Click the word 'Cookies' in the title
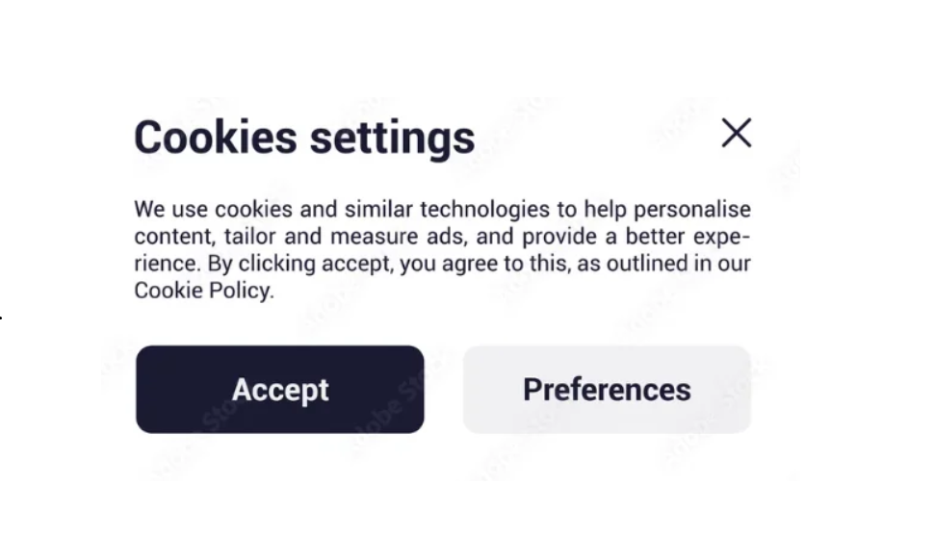This screenshot has width=934, height=560. click(x=215, y=138)
